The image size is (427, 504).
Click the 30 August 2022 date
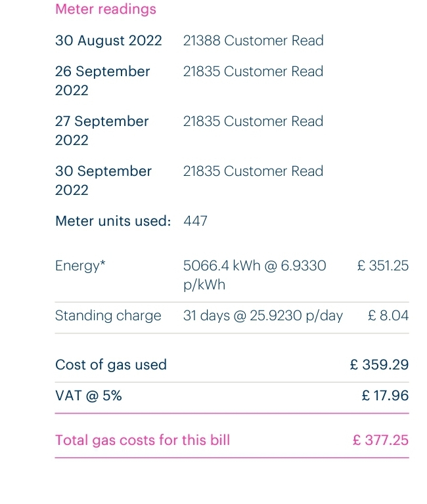tap(108, 41)
